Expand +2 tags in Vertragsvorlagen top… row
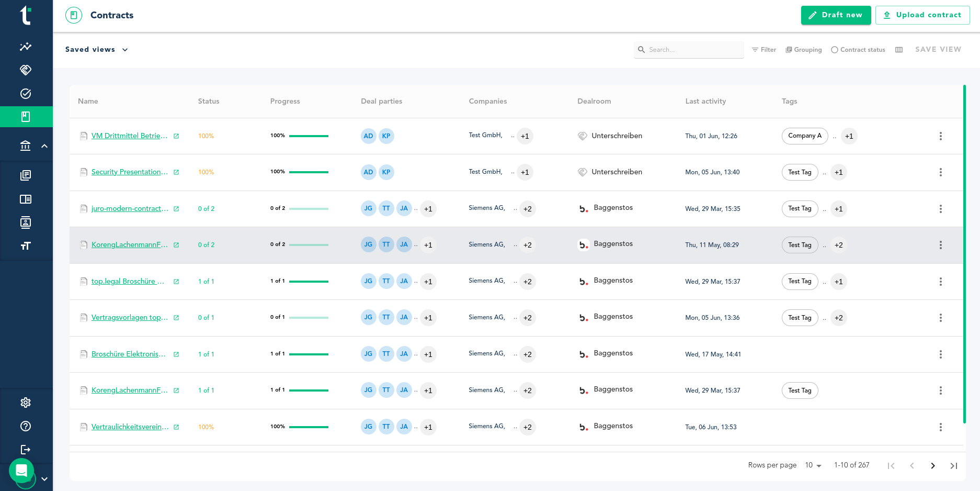 838,318
